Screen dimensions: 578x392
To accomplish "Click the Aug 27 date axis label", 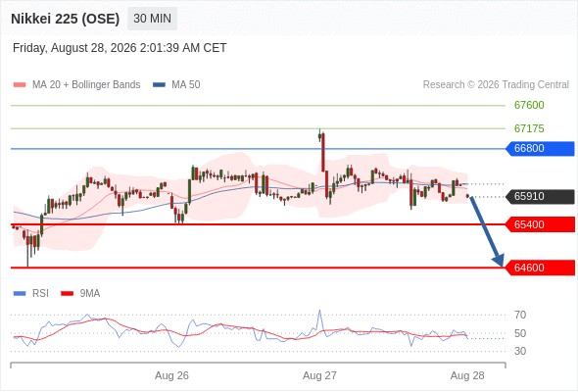I will tap(319, 375).
